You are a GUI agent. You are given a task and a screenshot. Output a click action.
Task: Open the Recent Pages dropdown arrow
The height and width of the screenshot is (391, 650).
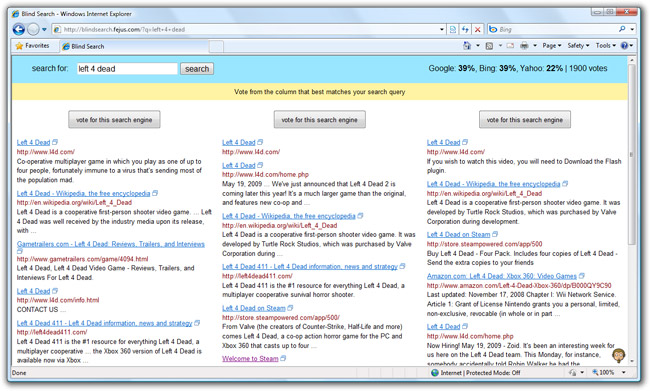pyautogui.click(x=44, y=29)
